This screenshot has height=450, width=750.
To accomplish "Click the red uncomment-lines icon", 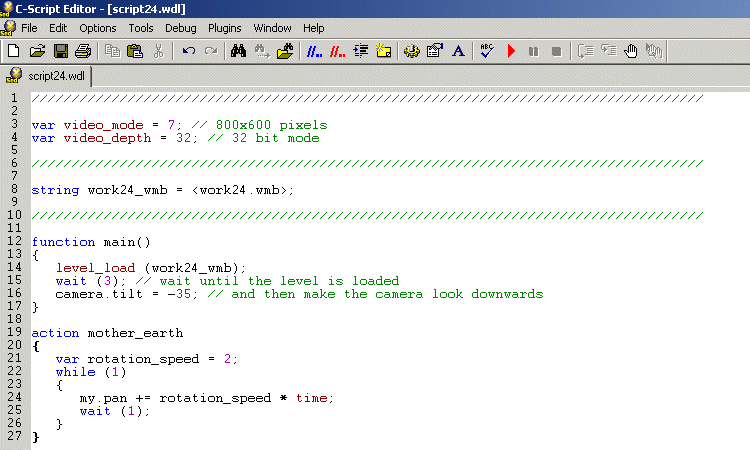I will tap(337, 51).
